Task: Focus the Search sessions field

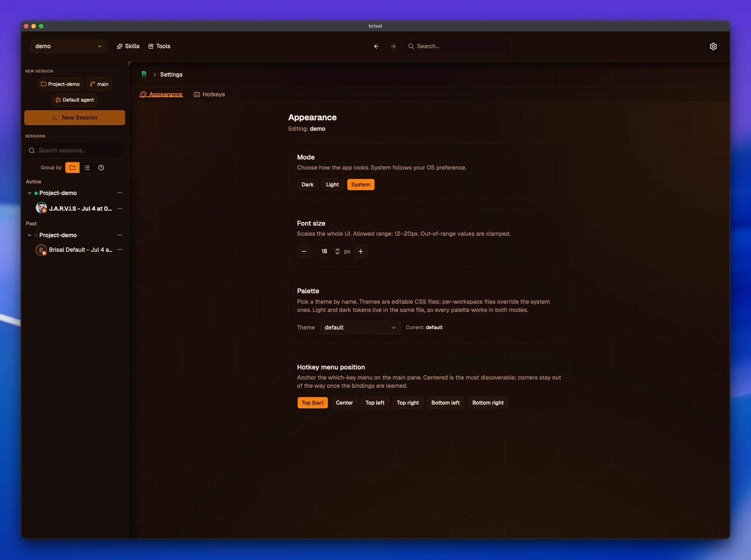Action: [x=75, y=151]
